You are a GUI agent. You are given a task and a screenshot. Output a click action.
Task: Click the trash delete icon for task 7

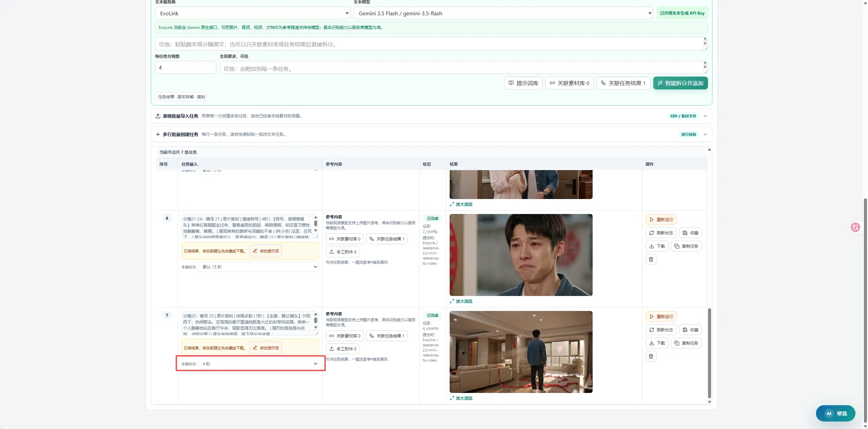tap(651, 356)
